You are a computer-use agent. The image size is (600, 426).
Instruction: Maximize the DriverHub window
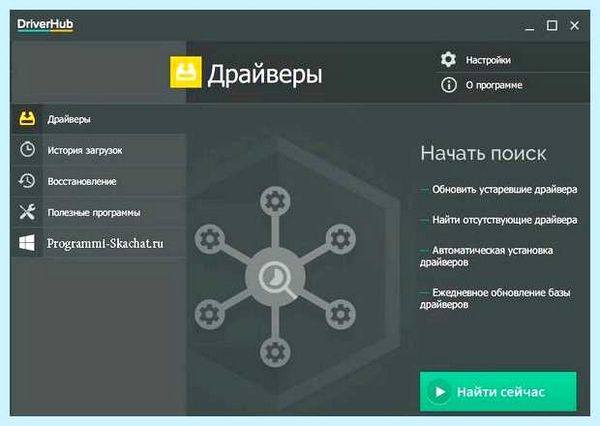coord(552,26)
